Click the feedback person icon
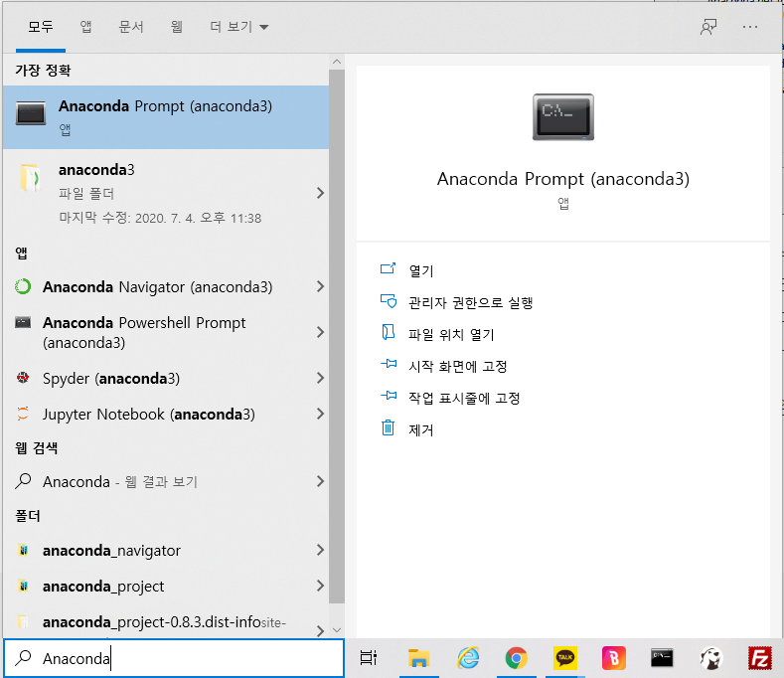The image size is (784, 678). (708, 27)
